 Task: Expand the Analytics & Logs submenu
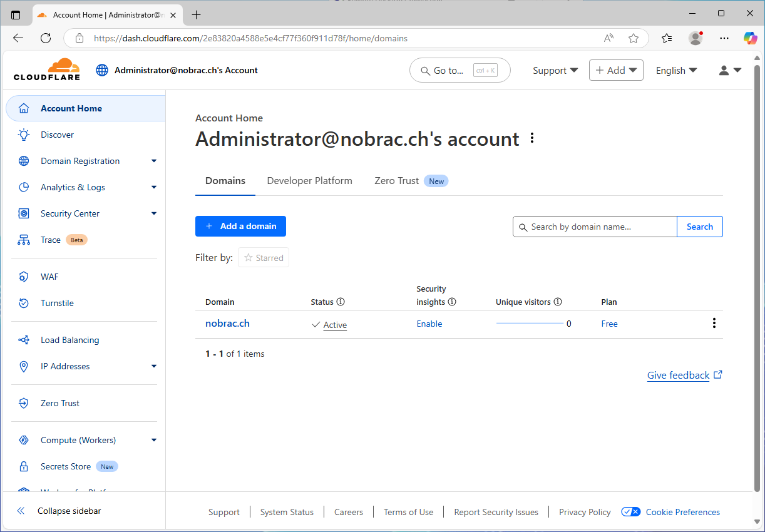tap(154, 187)
